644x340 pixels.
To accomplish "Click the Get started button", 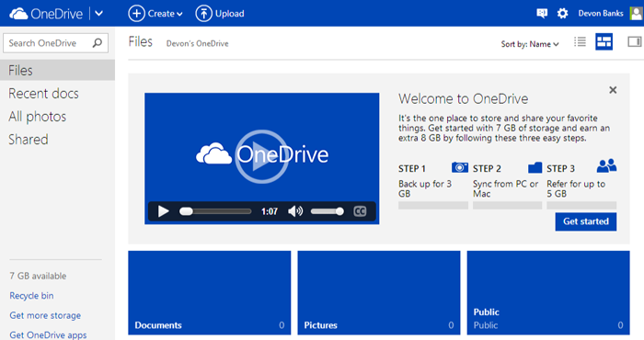I will [586, 221].
